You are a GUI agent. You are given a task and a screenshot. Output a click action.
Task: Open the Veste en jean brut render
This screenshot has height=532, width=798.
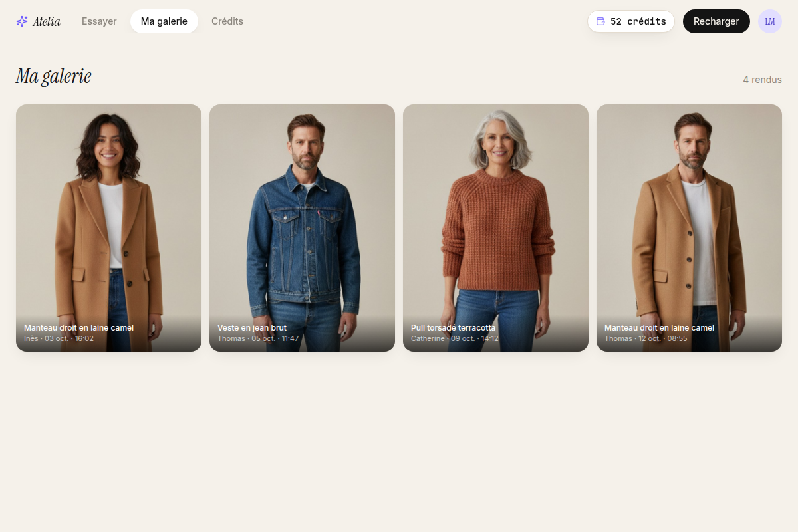302,228
